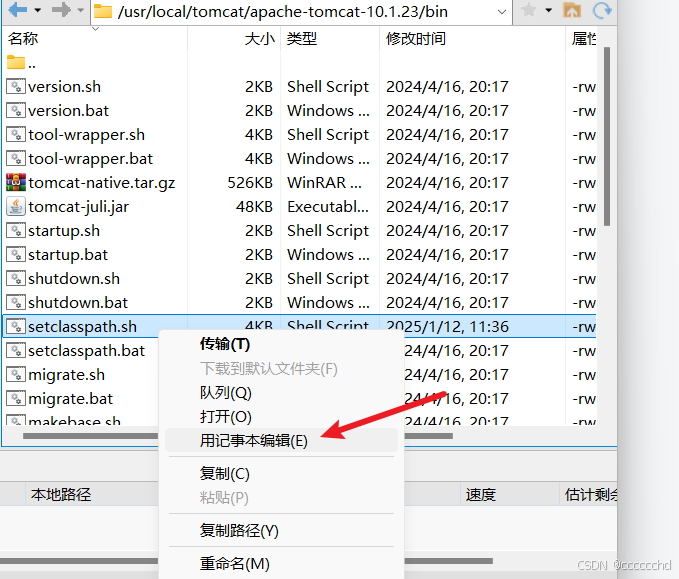The height and width of the screenshot is (579, 679).
Task: Click the home folder icon
Action: pyautogui.click(x=572, y=10)
